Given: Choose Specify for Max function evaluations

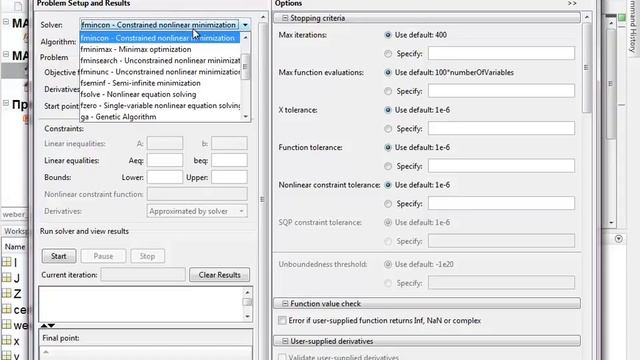Looking at the screenshot, I should click(x=388, y=91).
